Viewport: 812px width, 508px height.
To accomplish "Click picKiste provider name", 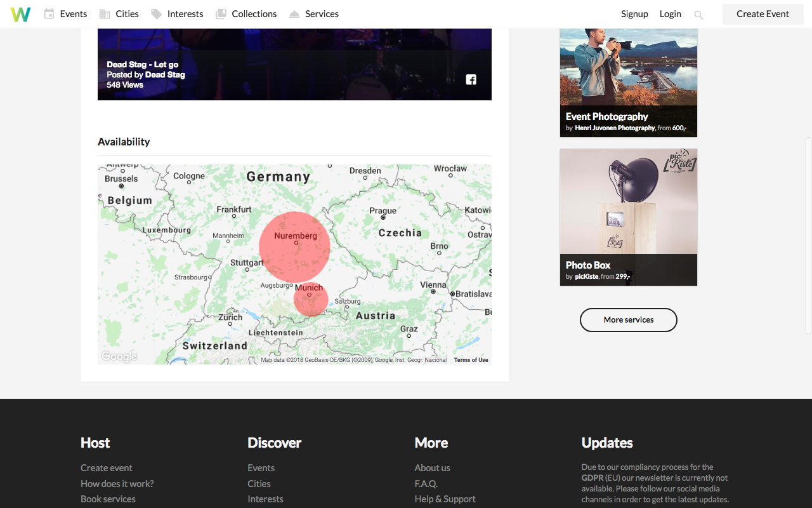I will [x=586, y=277].
